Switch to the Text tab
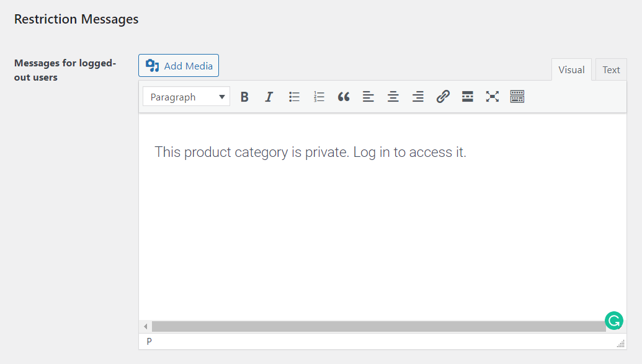The width and height of the screenshot is (642, 364). (611, 69)
